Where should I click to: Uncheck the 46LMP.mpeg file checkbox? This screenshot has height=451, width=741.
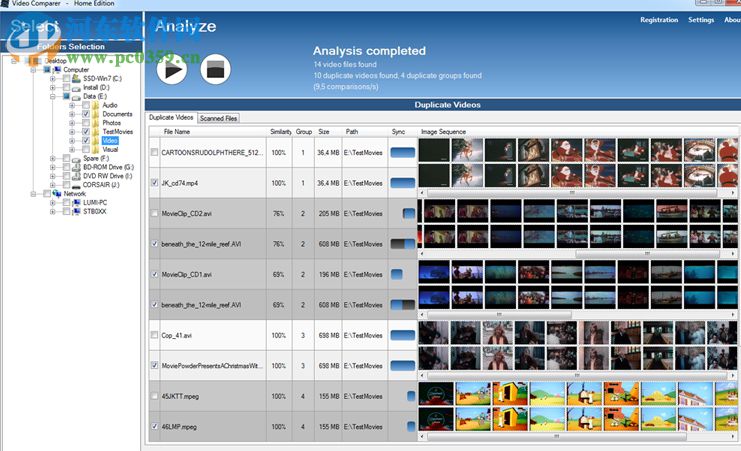(155, 426)
